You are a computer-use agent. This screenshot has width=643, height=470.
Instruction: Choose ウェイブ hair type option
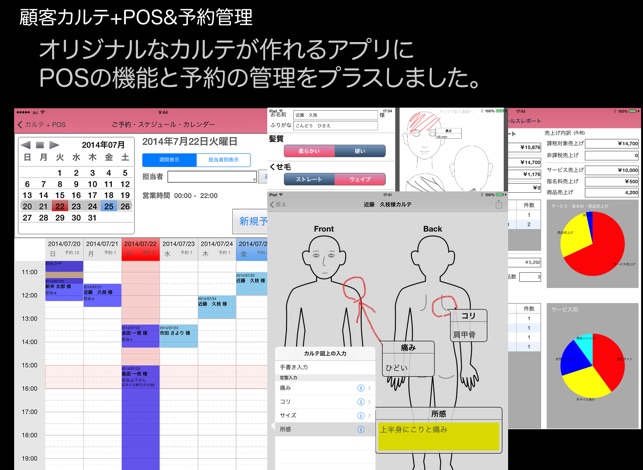[359, 179]
